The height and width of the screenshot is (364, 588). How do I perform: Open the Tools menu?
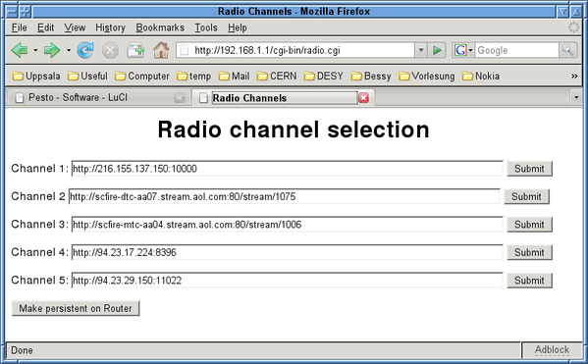206,27
